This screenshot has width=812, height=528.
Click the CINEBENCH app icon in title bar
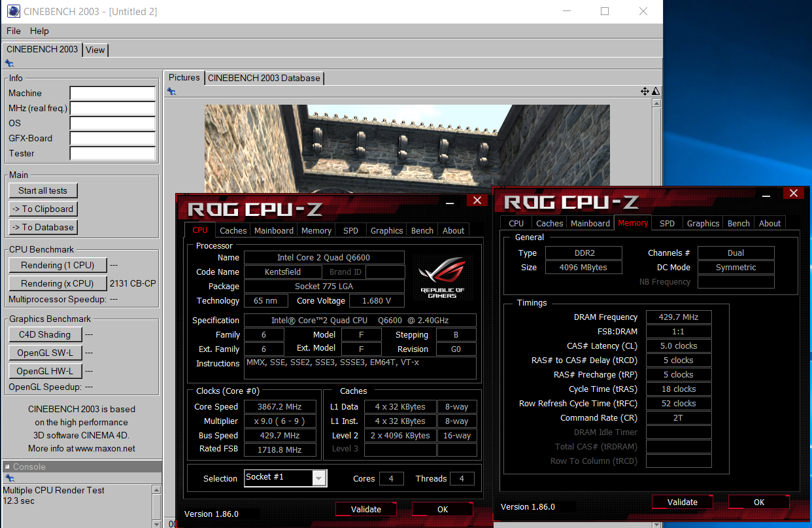12,12
